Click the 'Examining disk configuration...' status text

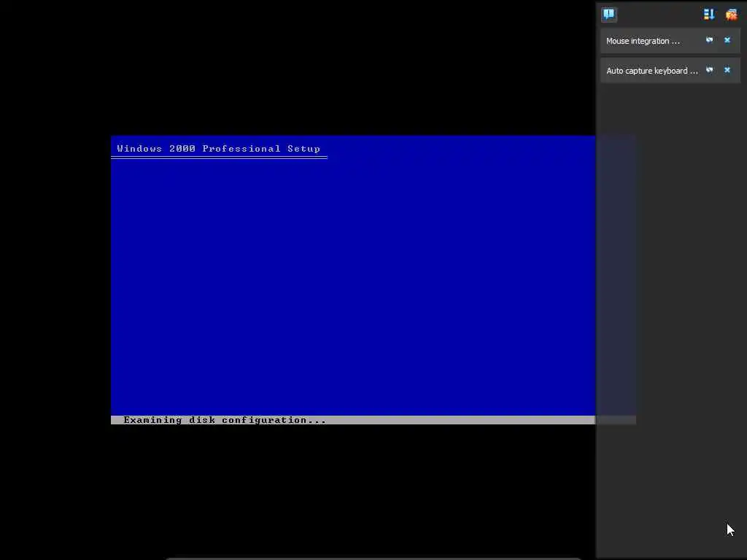[x=225, y=420]
